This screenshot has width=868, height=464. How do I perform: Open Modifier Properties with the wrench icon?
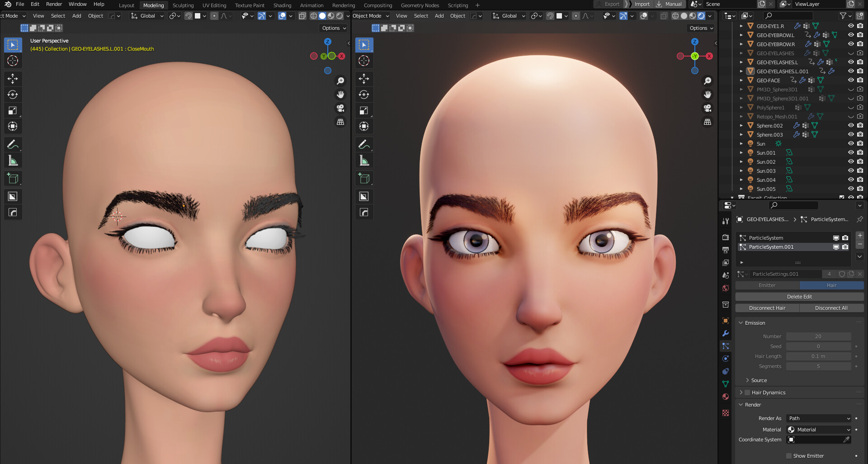point(726,333)
